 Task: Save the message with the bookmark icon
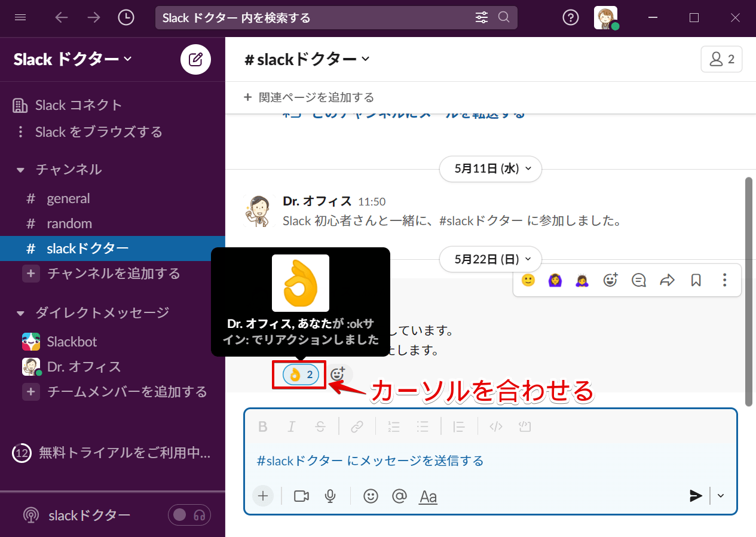[696, 280]
